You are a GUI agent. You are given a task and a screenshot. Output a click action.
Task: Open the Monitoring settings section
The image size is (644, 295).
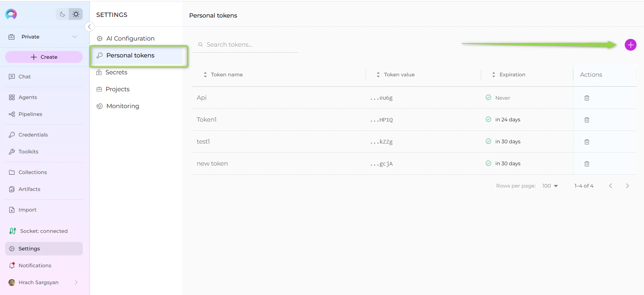coord(122,106)
